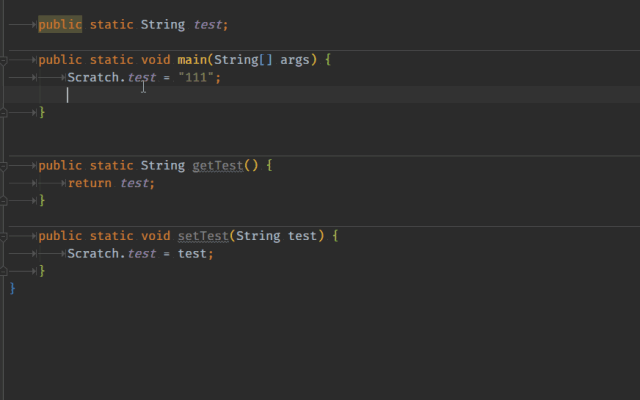Click the highlighted public keyword on the field line
The image size is (640, 400).
pos(60,24)
